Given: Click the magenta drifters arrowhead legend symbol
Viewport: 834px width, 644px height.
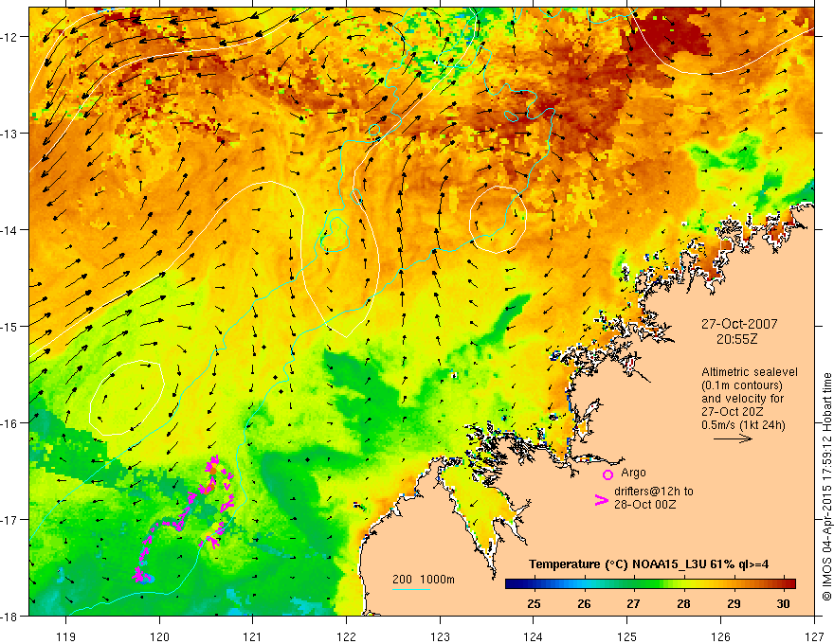Looking at the screenshot, I should click(x=601, y=500).
